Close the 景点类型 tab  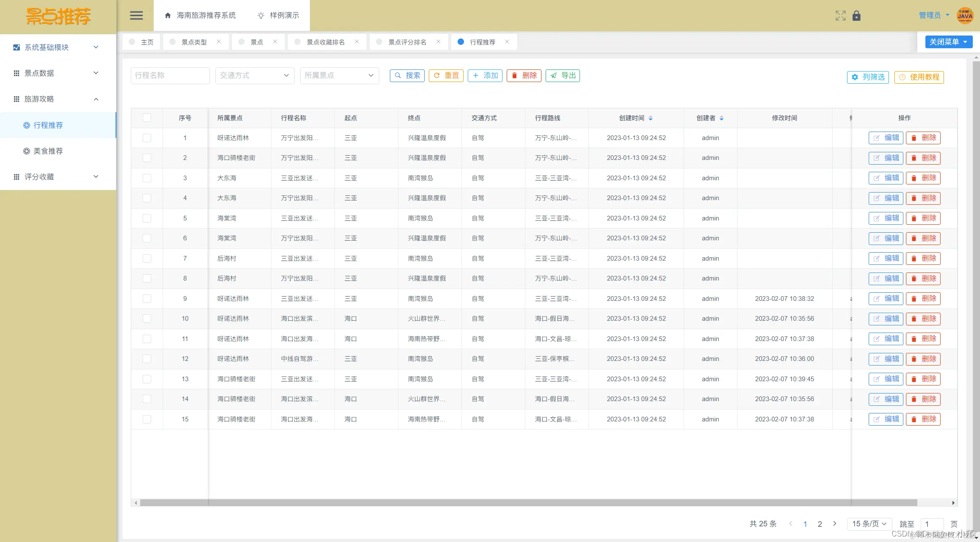click(219, 41)
